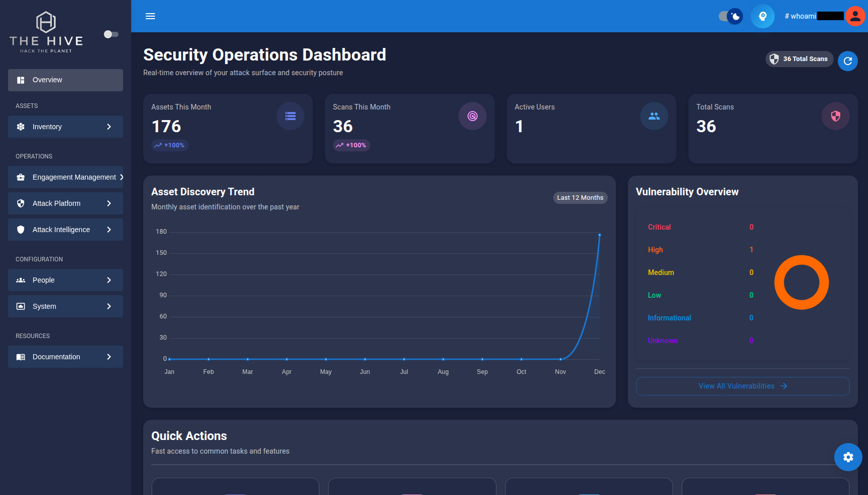Screen dimensions: 868x495
Task: Flip the sidebar toggle next to the Hive logo
Action: click(x=110, y=34)
